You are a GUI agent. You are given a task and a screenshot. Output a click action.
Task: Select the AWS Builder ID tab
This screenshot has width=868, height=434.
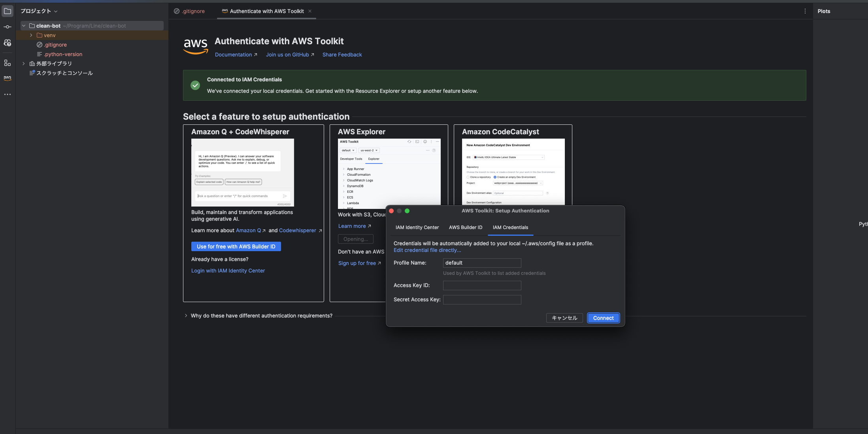[x=465, y=227]
